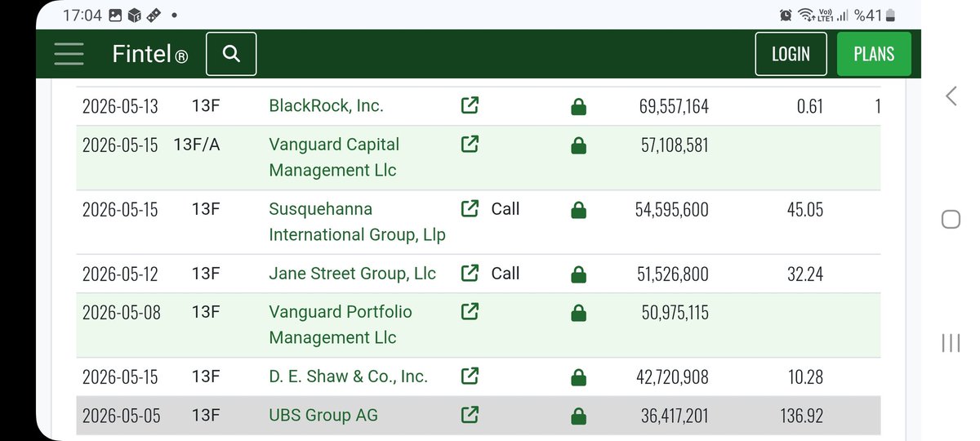Image resolution: width=980 pixels, height=441 pixels.
Task: Open external link icon for Jane Street Group
Action: coord(470,274)
